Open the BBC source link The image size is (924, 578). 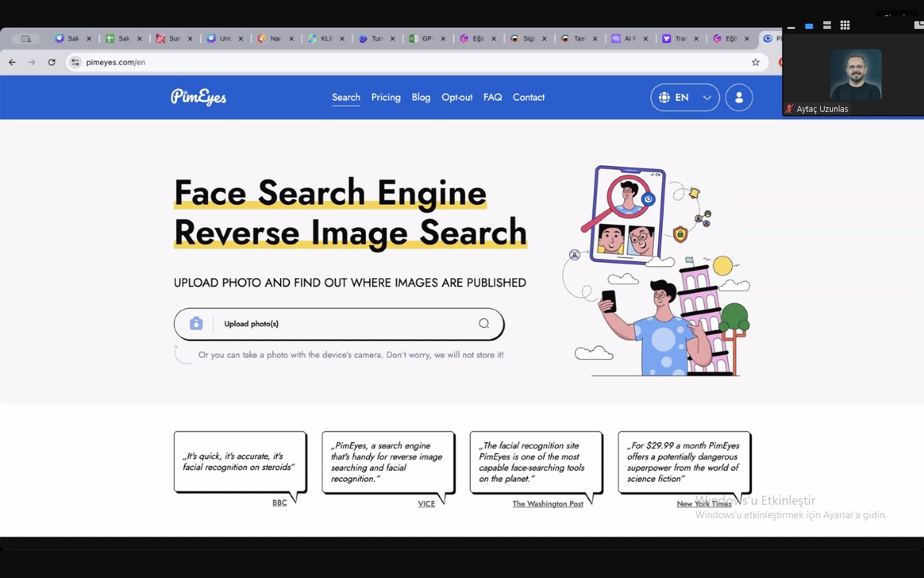pyautogui.click(x=280, y=503)
